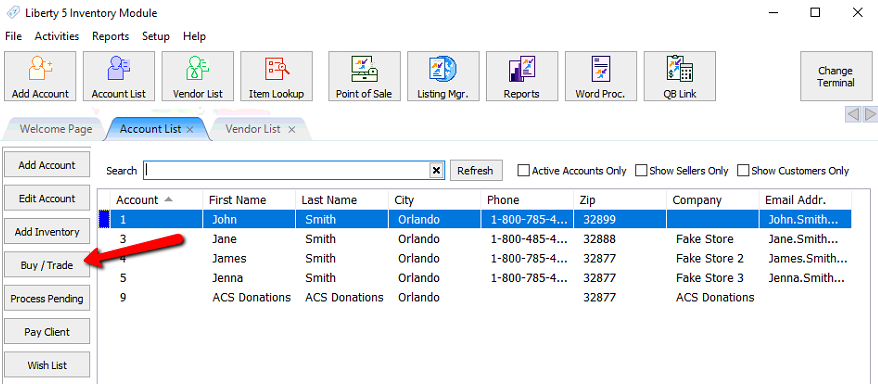Screen dimensions: 878x384
Task: Click the Add Inventory button
Action: click(46, 232)
